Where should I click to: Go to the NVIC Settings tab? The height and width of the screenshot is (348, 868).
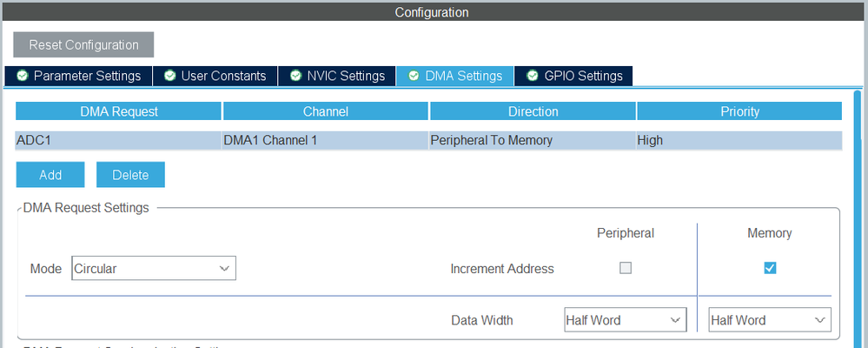[336, 76]
